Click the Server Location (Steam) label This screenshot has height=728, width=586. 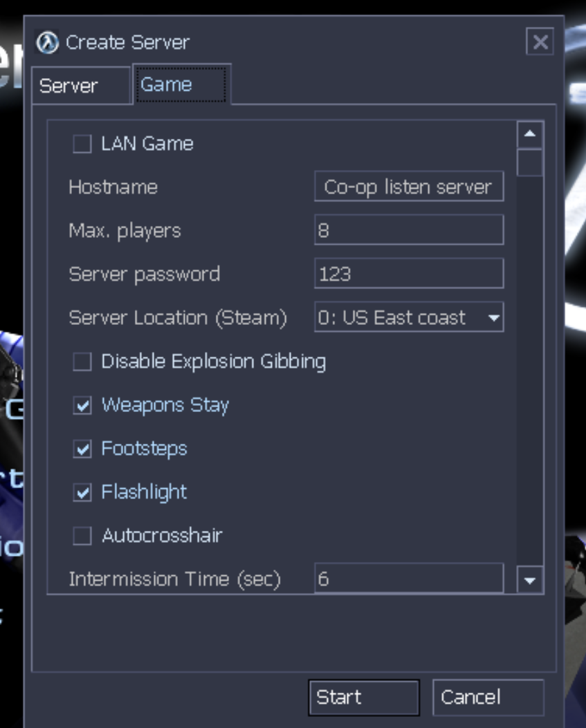point(178,318)
